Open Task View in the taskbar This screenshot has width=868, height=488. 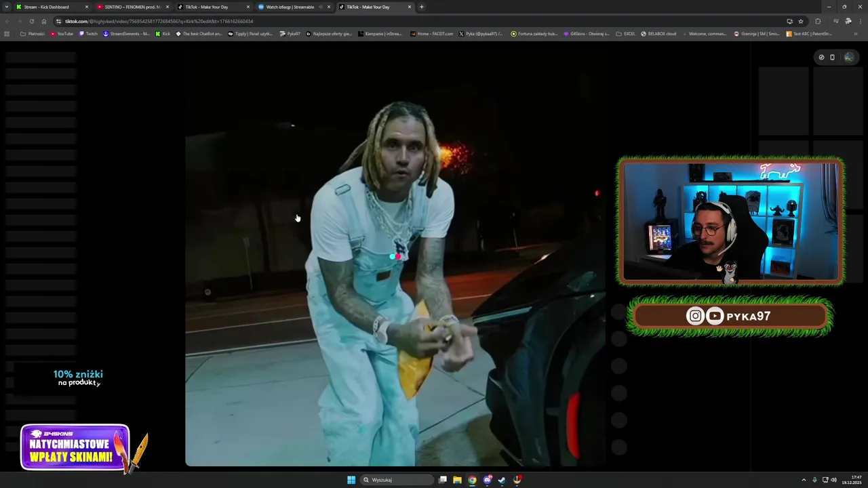pos(443,480)
